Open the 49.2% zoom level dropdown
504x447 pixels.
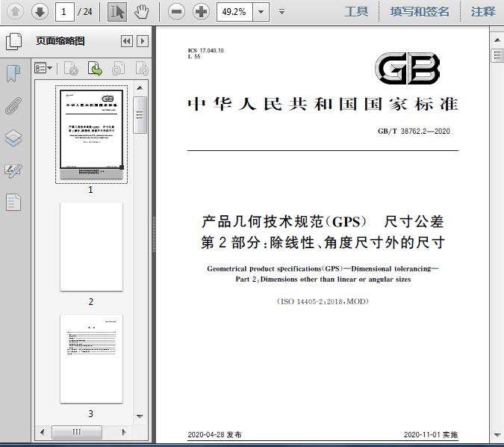pyautogui.click(x=261, y=11)
